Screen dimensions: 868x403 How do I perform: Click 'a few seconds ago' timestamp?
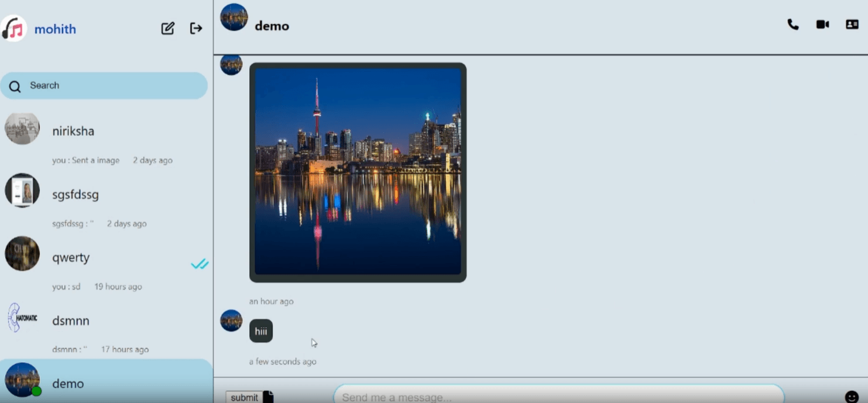coord(283,361)
